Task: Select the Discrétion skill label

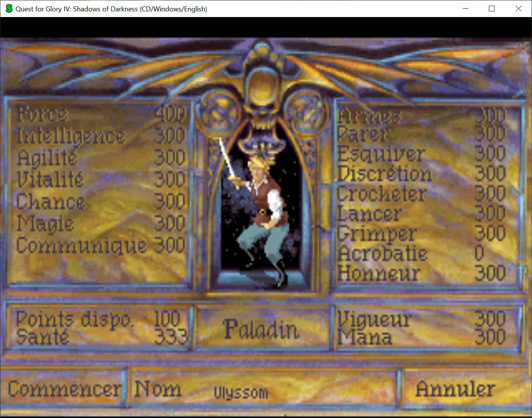Action: click(384, 174)
